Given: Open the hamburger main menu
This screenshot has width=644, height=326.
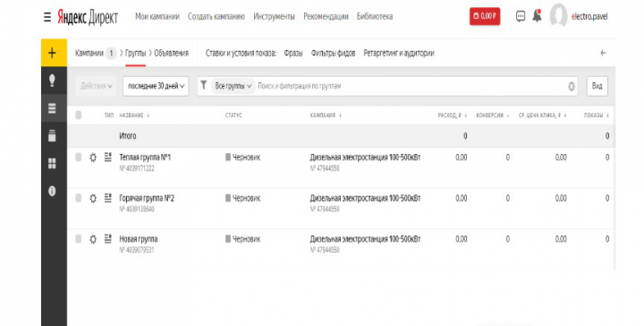Looking at the screenshot, I should pos(47,17).
